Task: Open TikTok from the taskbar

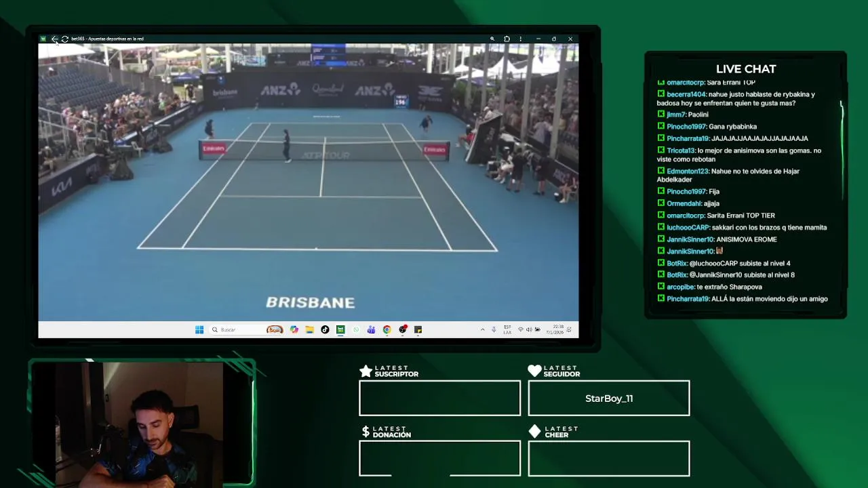Action: (325, 329)
